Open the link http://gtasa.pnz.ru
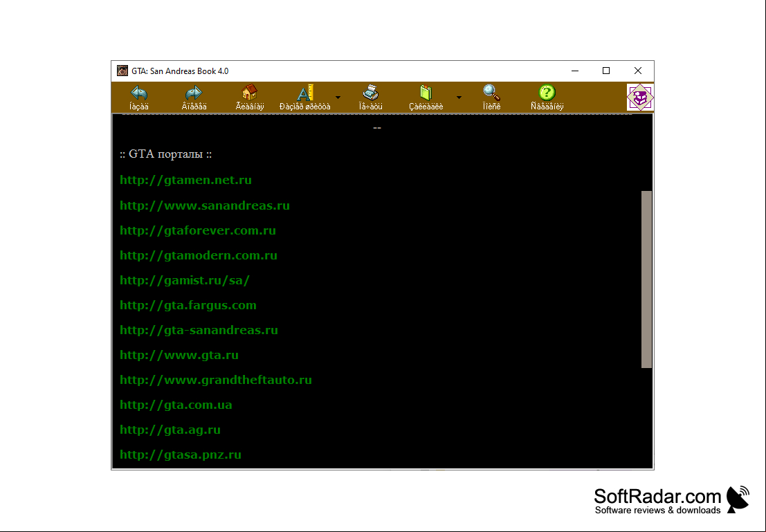Screen dimensions: 766x532 [x=181, y=455]
